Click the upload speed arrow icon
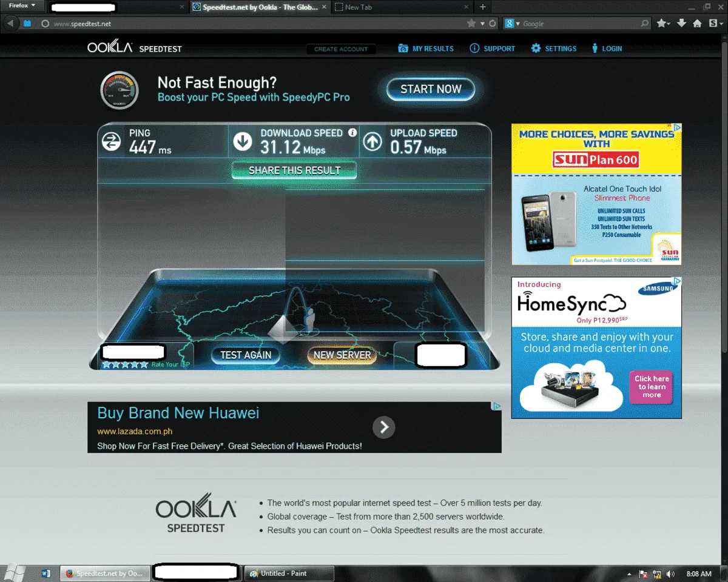Image resolution: width=728 pixels, height=582 pixels. point(372,142)
